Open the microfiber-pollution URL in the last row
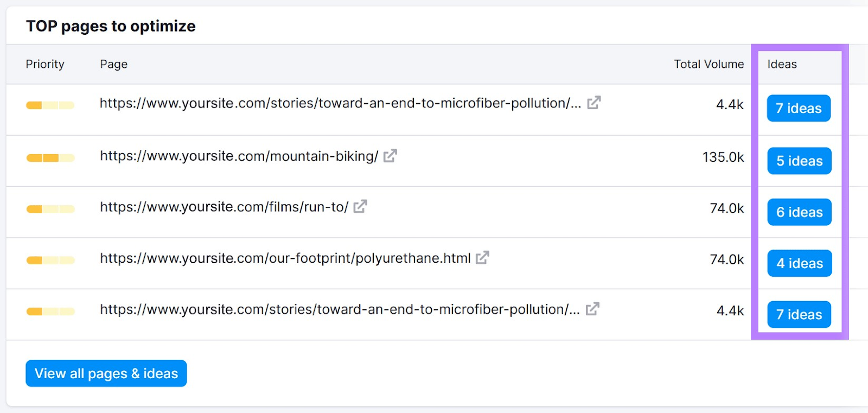The height and width of the screenshot is (413, 868). pyautogui.click(x=340, y=309)
